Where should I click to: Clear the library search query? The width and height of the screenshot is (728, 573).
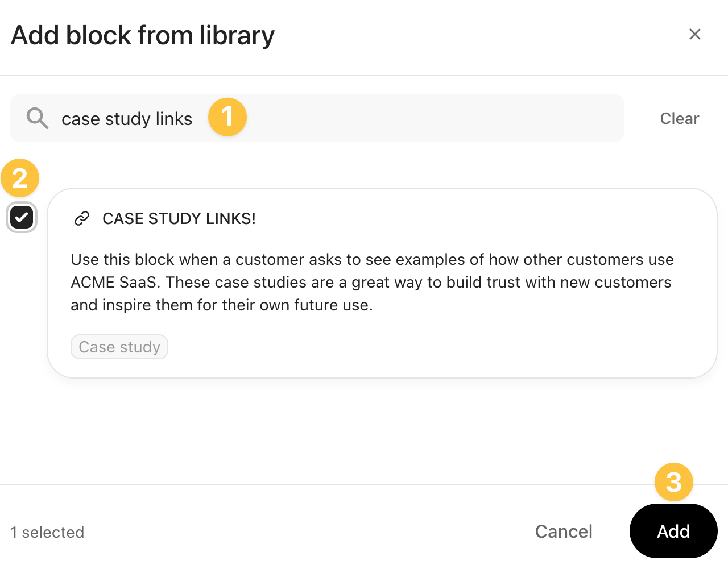click(x=679, y=118)
